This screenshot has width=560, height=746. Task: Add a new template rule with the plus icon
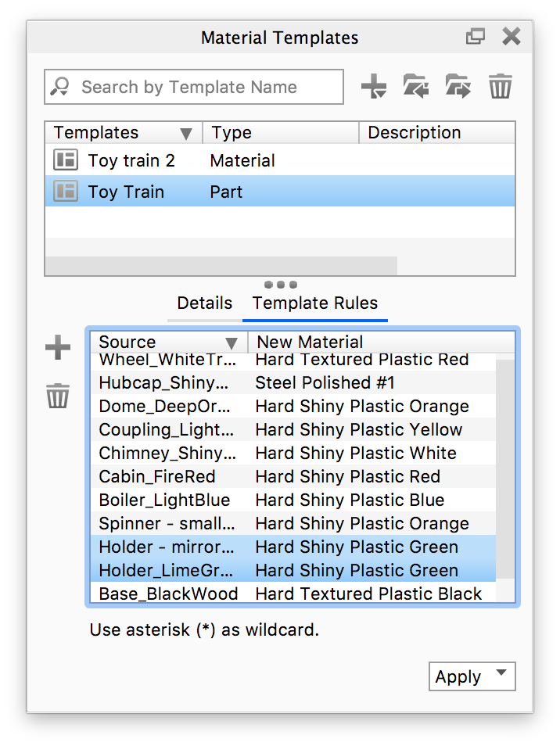pyautogui.click(x=58, y=348)
